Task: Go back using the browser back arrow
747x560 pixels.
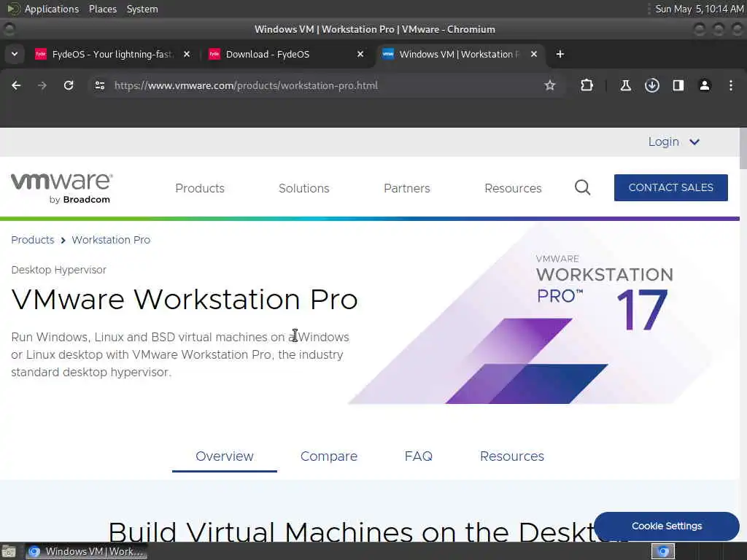Action: point(16,85)
